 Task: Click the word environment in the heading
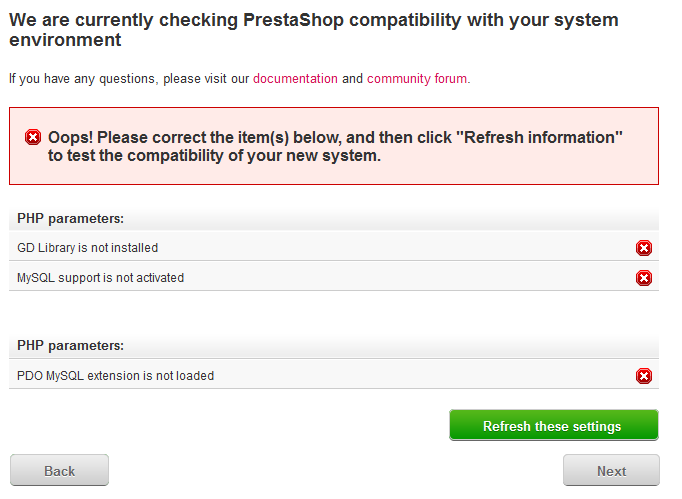pos(65,40)
